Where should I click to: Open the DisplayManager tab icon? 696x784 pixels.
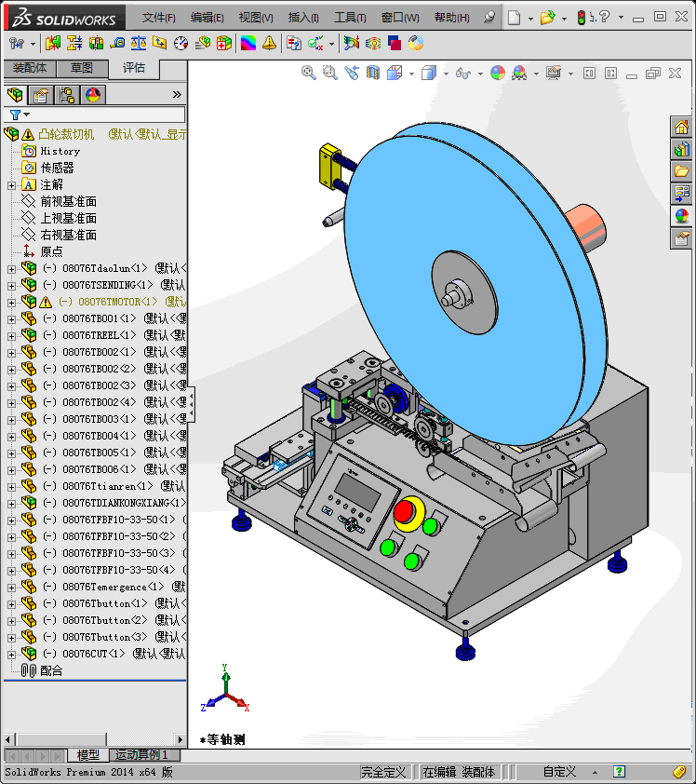(93, 94)
